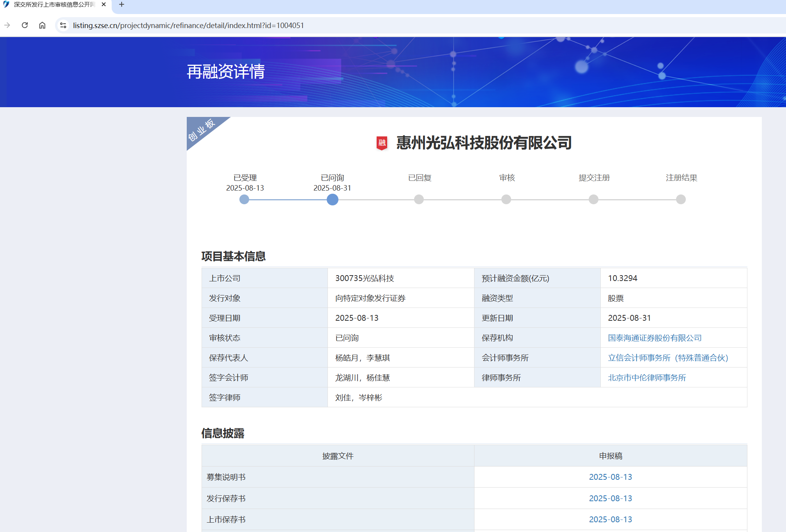Open 北京市中伦律师事务所 law firm link
The width and height of the screenshot is (786, 532).
tap(647, 378)
